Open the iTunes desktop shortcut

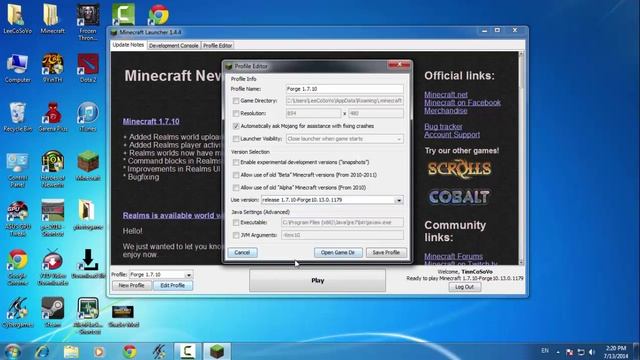tap(88, 118)
